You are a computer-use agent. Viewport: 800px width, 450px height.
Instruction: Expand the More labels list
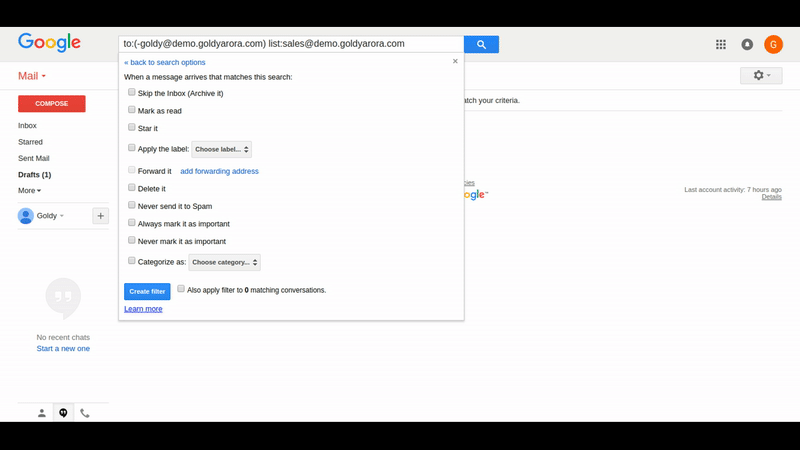click(29, 190)
